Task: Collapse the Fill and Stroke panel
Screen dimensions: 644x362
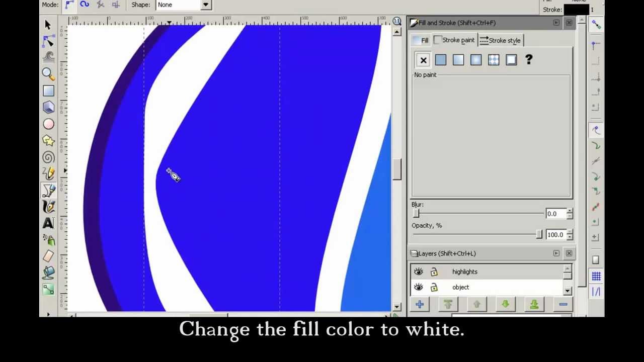Action: 556,23
